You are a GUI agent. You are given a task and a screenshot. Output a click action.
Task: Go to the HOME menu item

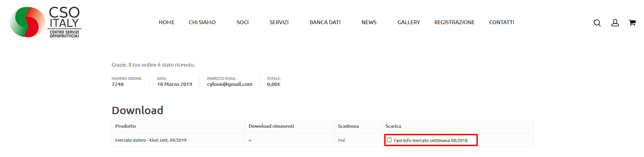(167, 22)
